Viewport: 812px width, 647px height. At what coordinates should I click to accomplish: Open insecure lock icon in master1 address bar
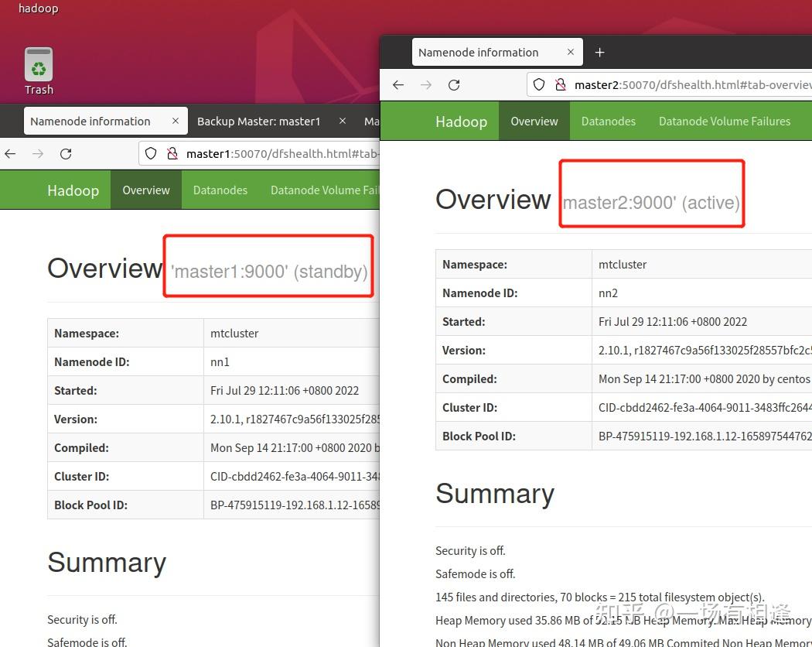(172, 153)
